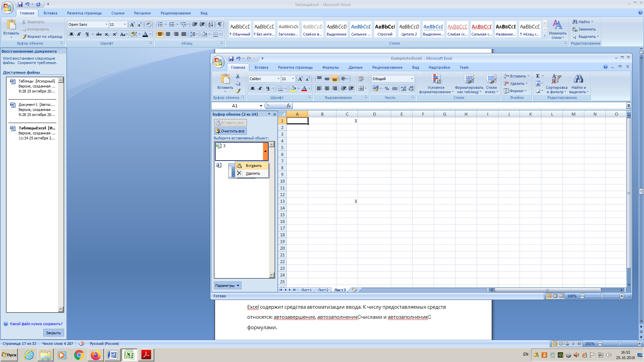Save the Excel workbook from Quick Access

(x=231, y=58)
